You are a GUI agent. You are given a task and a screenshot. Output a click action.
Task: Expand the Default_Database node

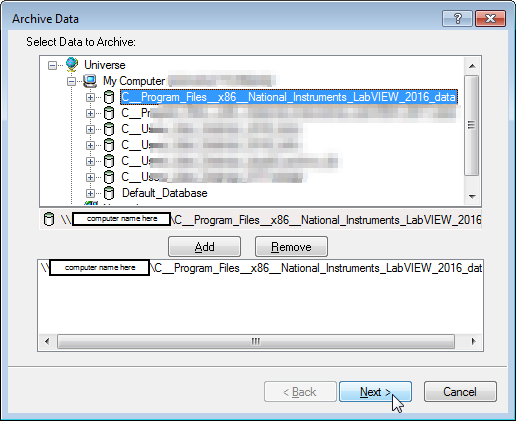click(90, 193)
